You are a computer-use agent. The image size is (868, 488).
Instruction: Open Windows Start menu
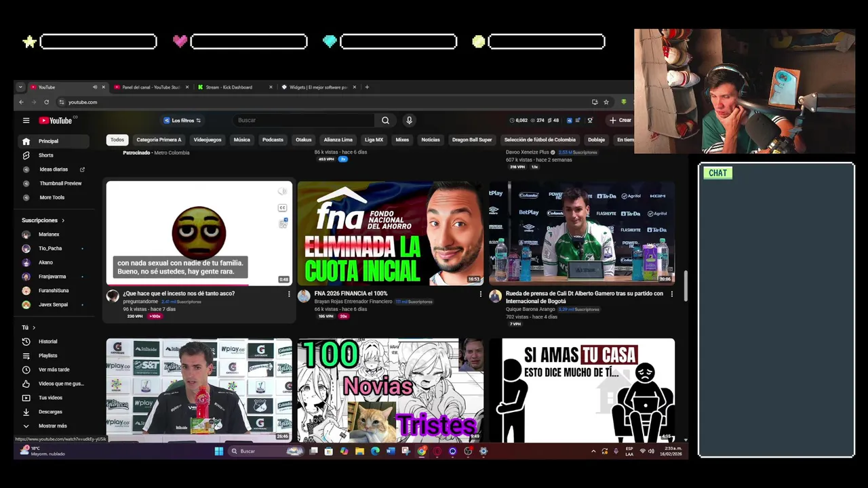tap(219, 451)
